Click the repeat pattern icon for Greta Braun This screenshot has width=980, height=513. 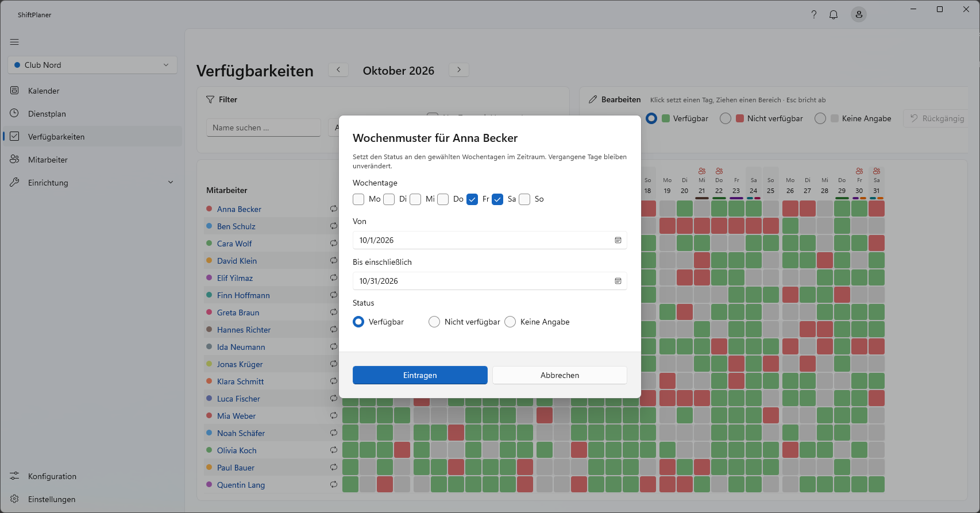pos(334,312)
